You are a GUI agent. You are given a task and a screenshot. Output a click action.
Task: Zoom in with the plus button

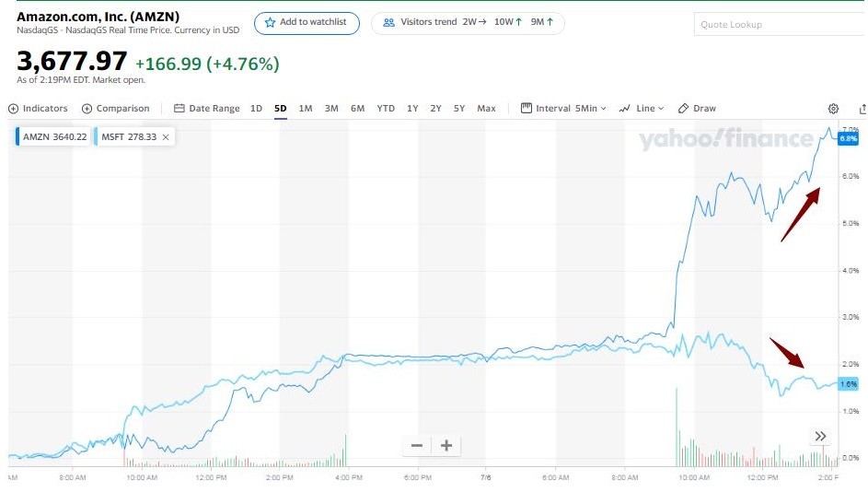[446, 446]
